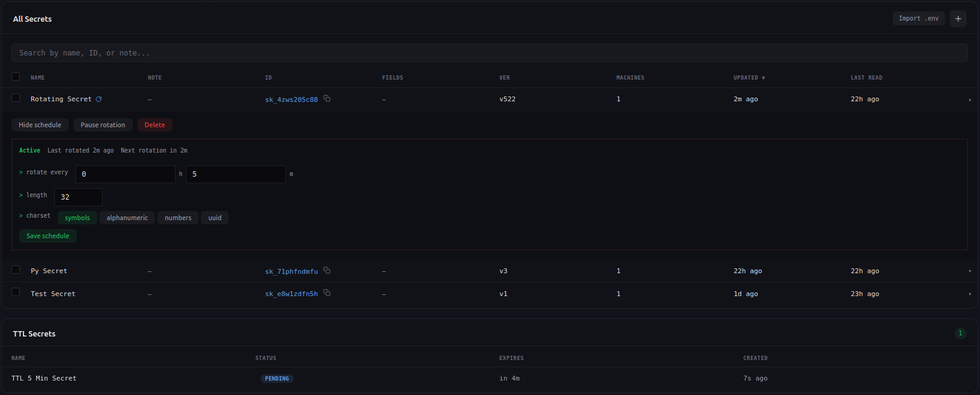Click the TTL Secrets heading
Screen dimensions: 980x395
click(34, 333)
